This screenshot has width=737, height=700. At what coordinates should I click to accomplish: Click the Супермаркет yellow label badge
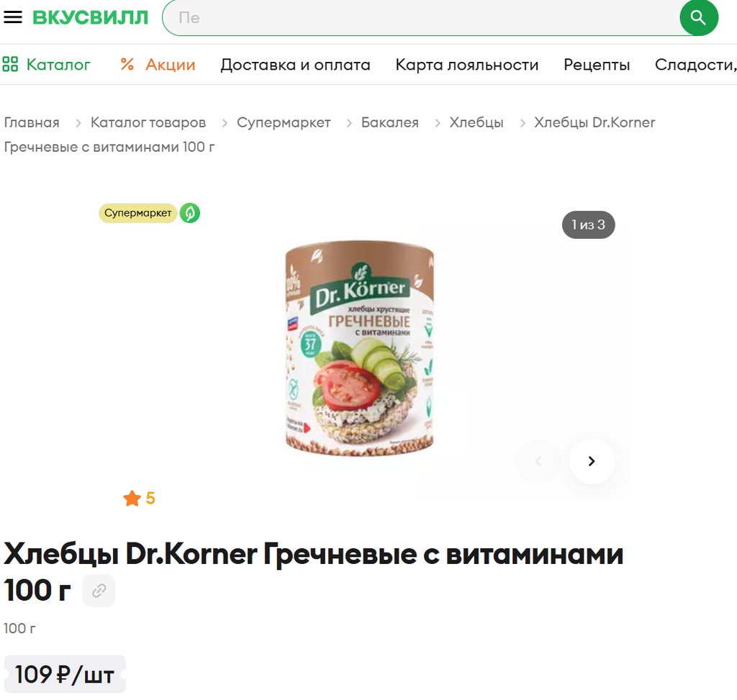[137, 213]
